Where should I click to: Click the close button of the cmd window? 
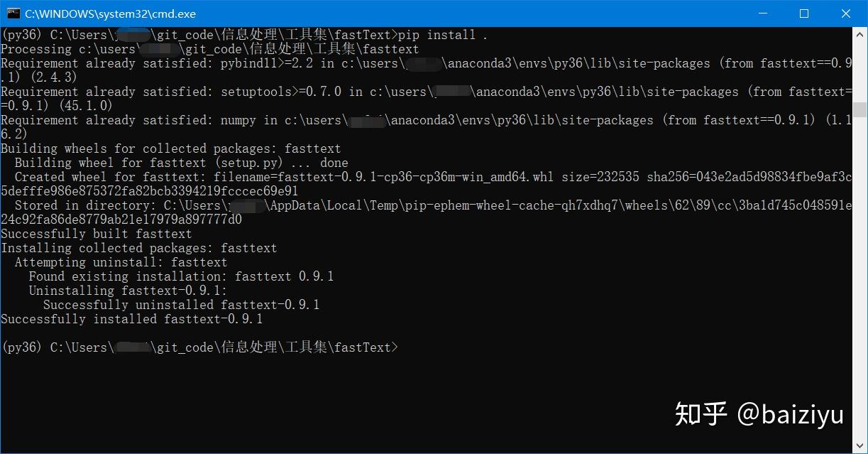[846, 13]
